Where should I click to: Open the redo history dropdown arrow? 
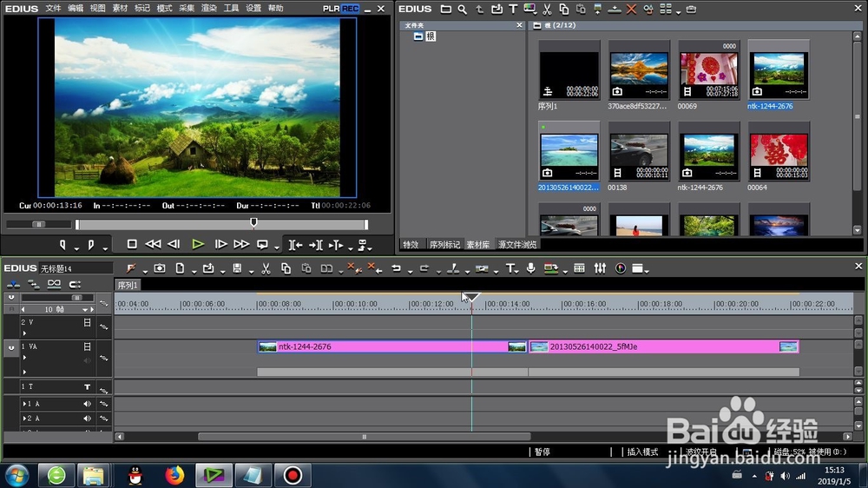point(438,272)
